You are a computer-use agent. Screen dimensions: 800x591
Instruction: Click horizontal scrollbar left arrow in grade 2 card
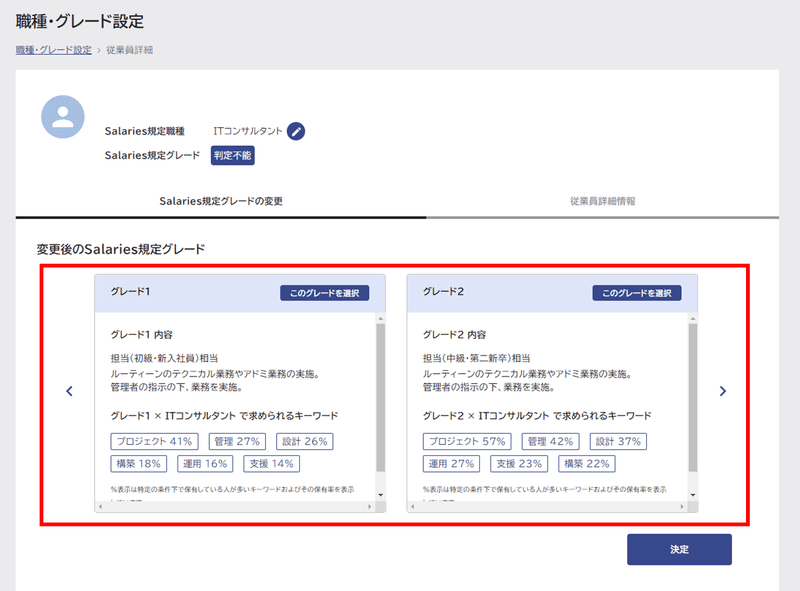(413, 507)
